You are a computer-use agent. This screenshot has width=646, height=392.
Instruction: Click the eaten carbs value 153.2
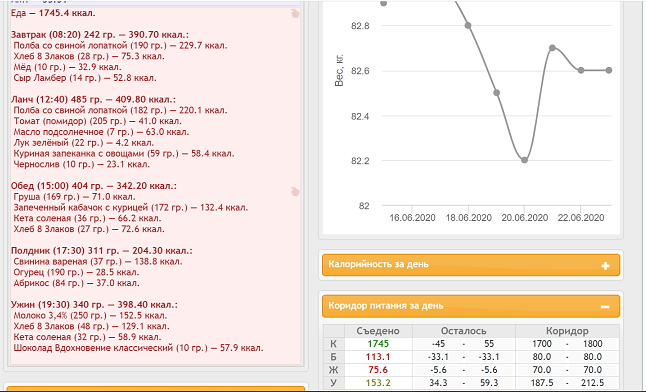378,383
